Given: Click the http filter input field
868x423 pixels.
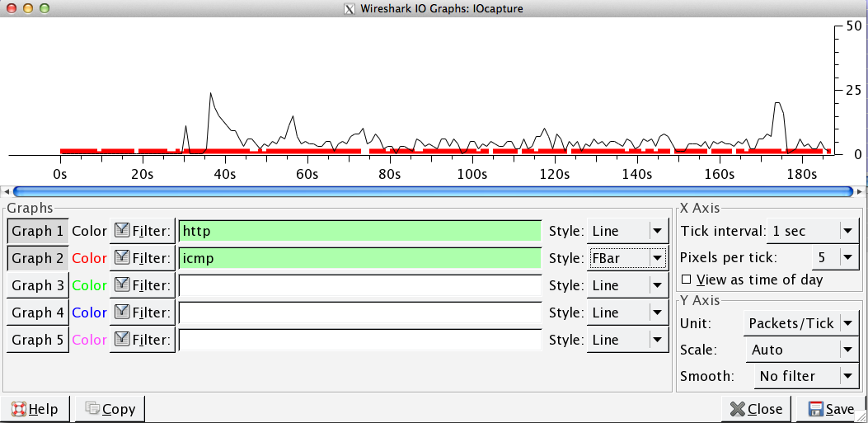Looking at the screenshot, I should (x=360, y=231).
